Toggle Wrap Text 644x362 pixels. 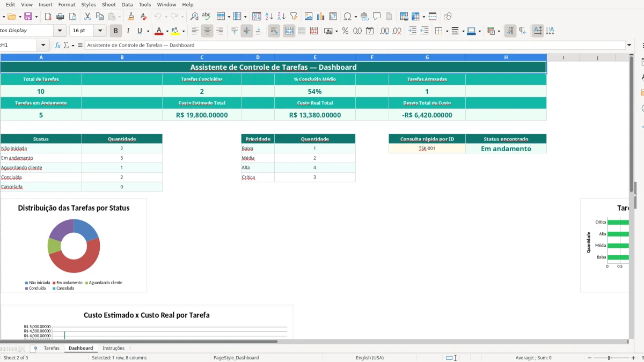click(274, 31)
